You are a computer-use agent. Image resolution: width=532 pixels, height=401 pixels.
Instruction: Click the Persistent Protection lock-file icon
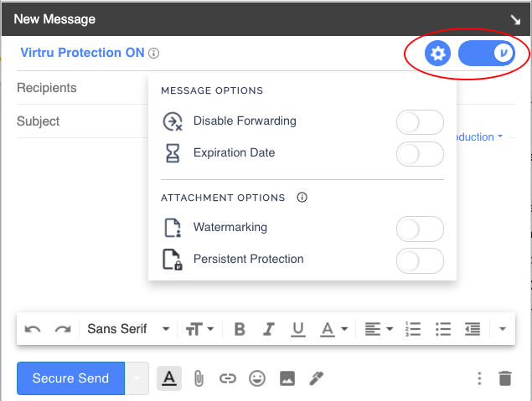click(x=173, y=260)
